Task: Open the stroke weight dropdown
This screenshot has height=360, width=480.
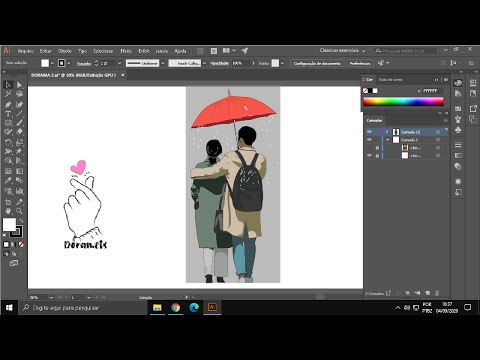Action: click(119, 63)
